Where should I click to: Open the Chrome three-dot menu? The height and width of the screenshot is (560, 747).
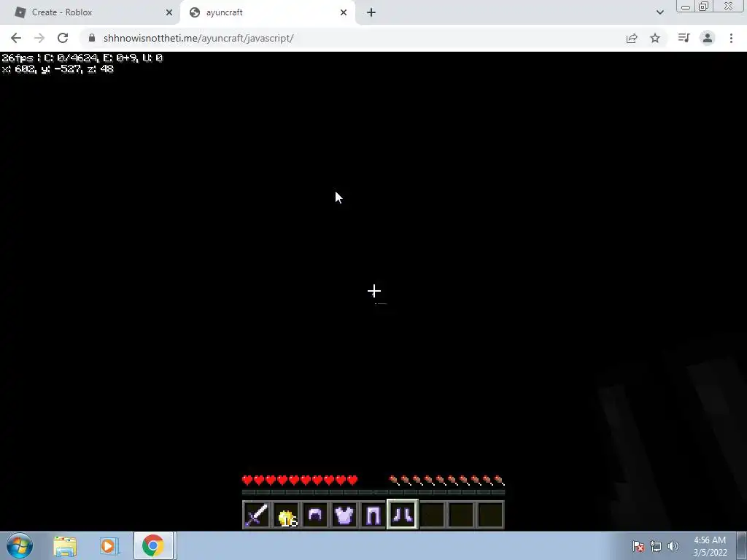(x=731, y=38)
